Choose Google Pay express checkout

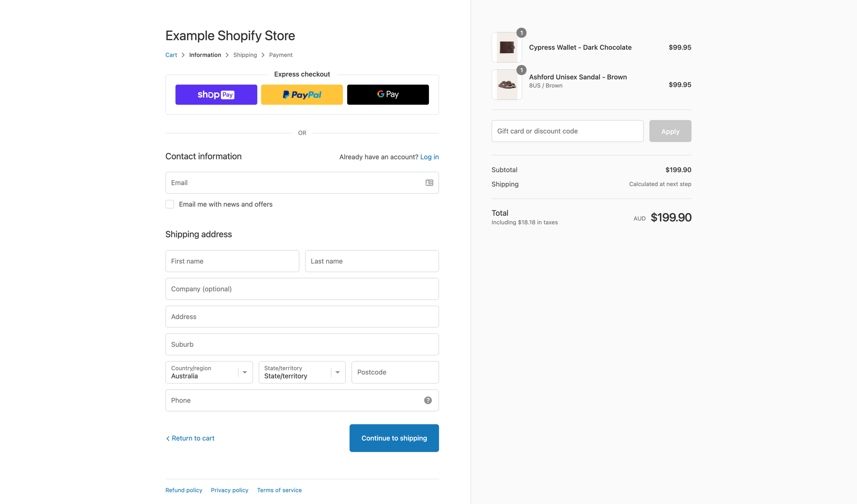387,94
